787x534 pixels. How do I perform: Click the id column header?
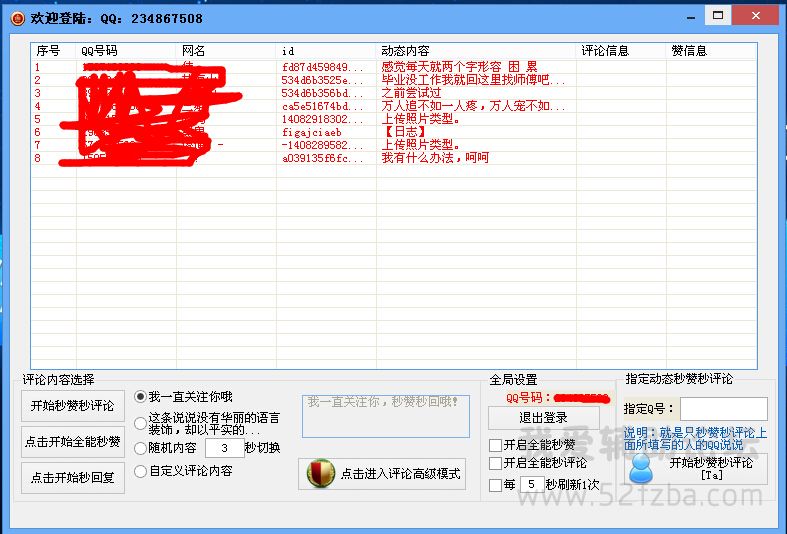click(x=326, y=51)
